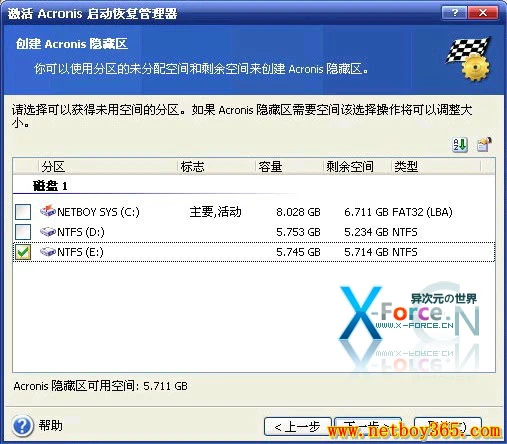Click the title bar help button
Image resolution: width=507 pixels, height=444 pixels.
[454, 13]
